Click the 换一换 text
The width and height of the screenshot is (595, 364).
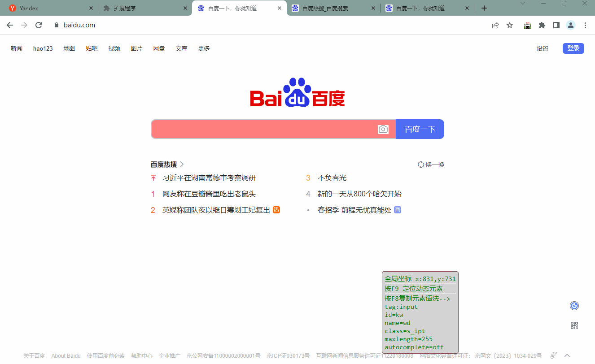pos(435,165)
